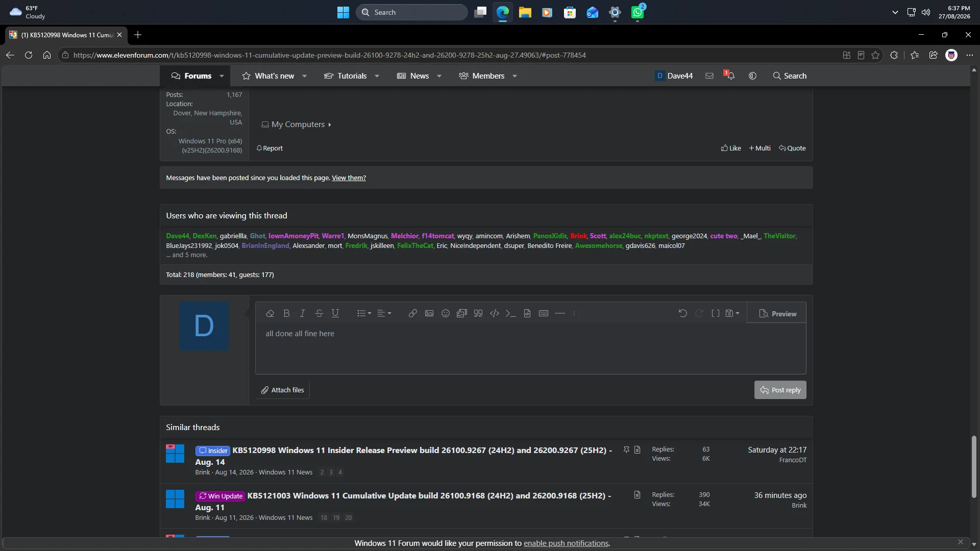This screenshot has width=980, height=551.
Task: Insert a code block with the </> icon
Action: [495, 313]
